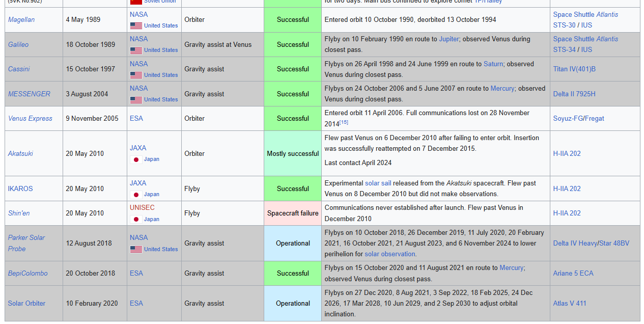Open the solar observation link
Image resolution: width=644 pixels, height=324 pixels.
[390, 254]
